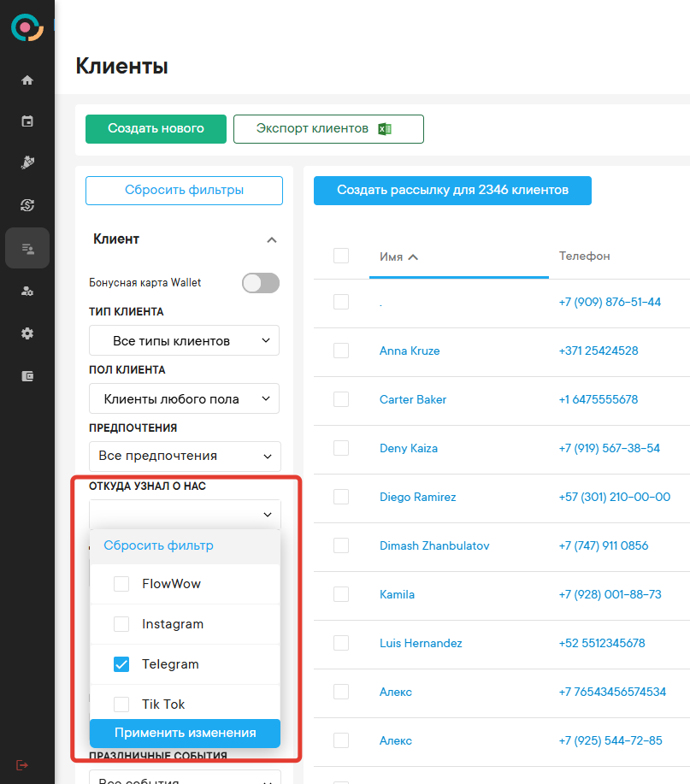Viewport: 690px width, 784px height.
Task: Close the Откуда узнал о нас dropdown
Action: 185,515
